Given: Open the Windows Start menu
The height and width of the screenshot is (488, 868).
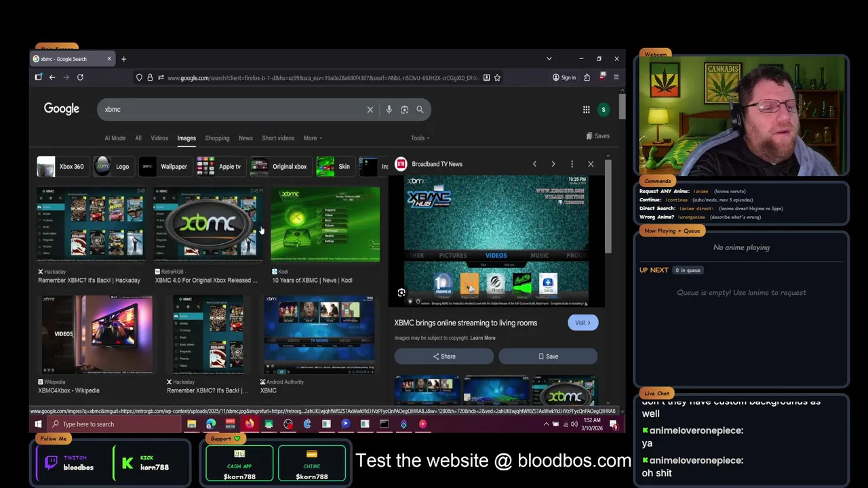Looking at the screenshot, I should coord(38,424).
